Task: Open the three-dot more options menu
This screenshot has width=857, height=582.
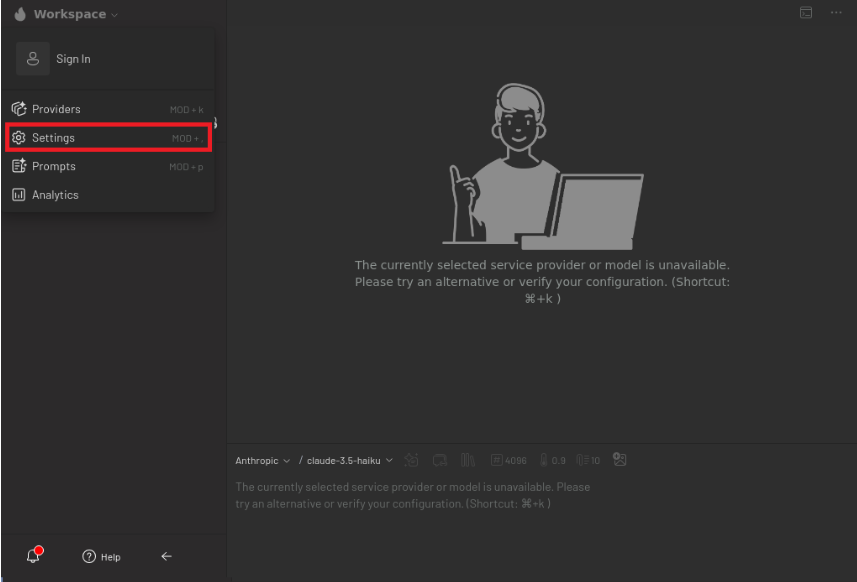Action: pyautogui.click(x=836, y=12)
